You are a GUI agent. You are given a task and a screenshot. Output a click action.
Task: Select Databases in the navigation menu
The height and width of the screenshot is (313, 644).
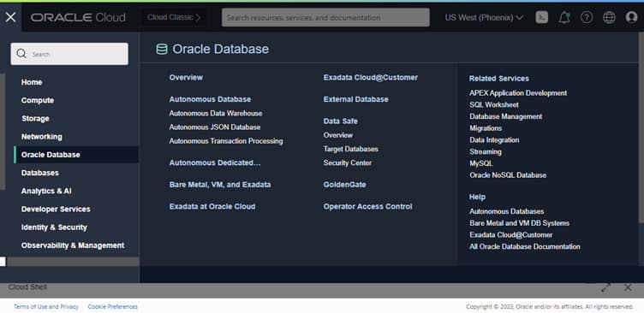click(40, 173)
